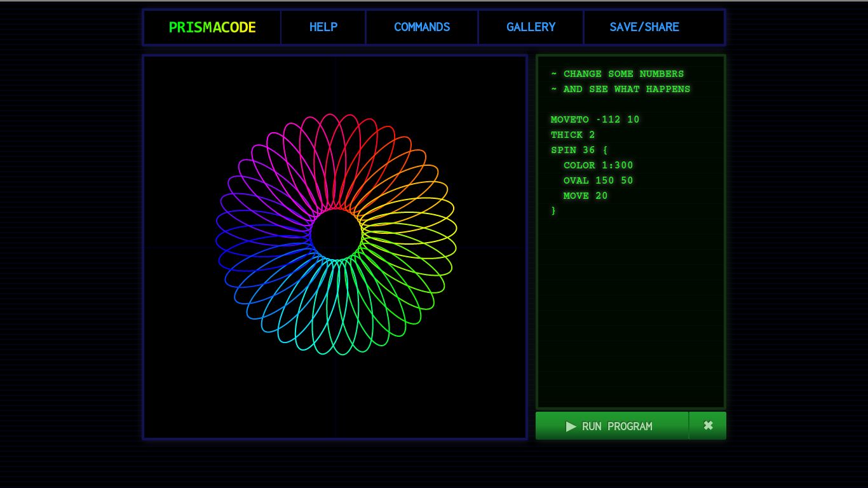Go to the GALLERY page
The width and height of the screenshot is (868, 488).
[531, 27]
